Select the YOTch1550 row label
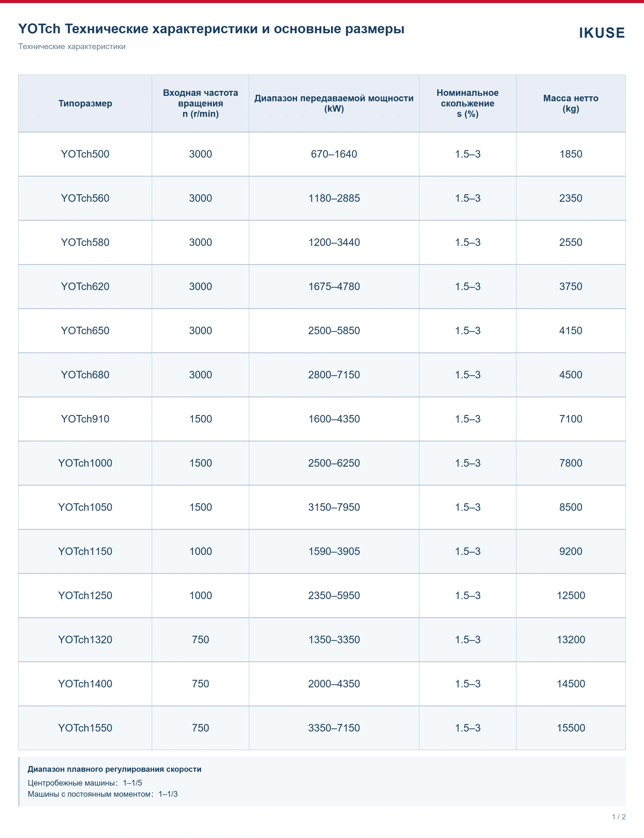Screen dimensions: 644x838 tap(85, 728)
